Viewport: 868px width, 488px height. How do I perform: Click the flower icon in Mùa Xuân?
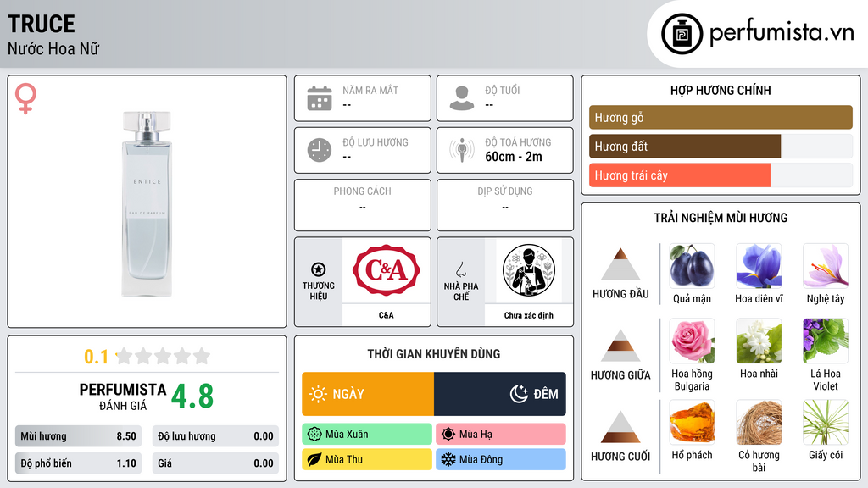point(314,434)
